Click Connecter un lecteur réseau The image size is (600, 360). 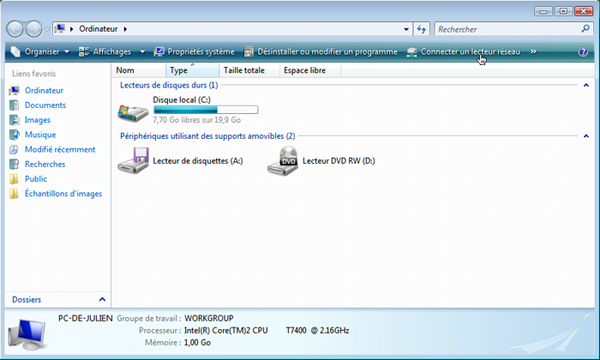463,52
